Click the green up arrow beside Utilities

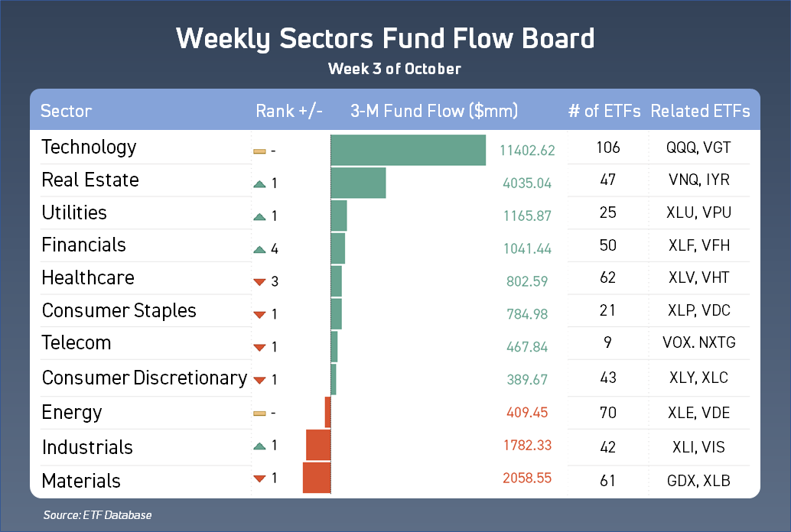(x=259, y=217)
